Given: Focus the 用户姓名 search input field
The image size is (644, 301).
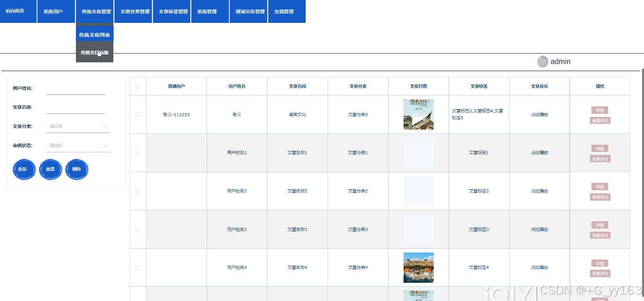Looking at the screenshot, I should [75, 89].
